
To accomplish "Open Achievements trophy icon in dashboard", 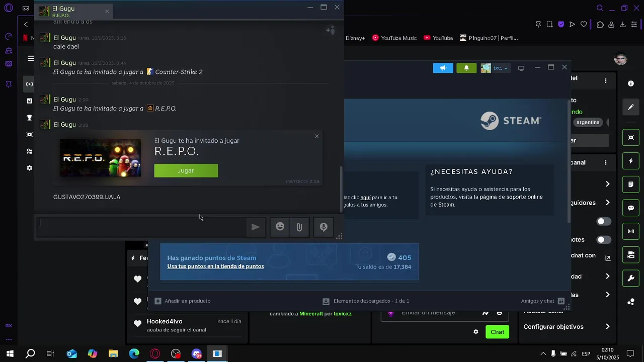I will [29, 118].
